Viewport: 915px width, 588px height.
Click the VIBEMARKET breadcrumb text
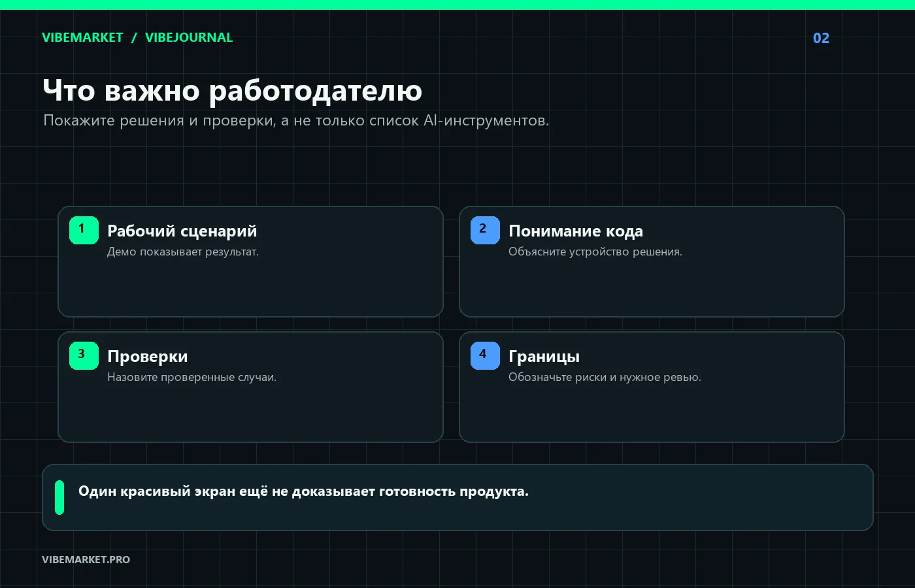[82, 37]
